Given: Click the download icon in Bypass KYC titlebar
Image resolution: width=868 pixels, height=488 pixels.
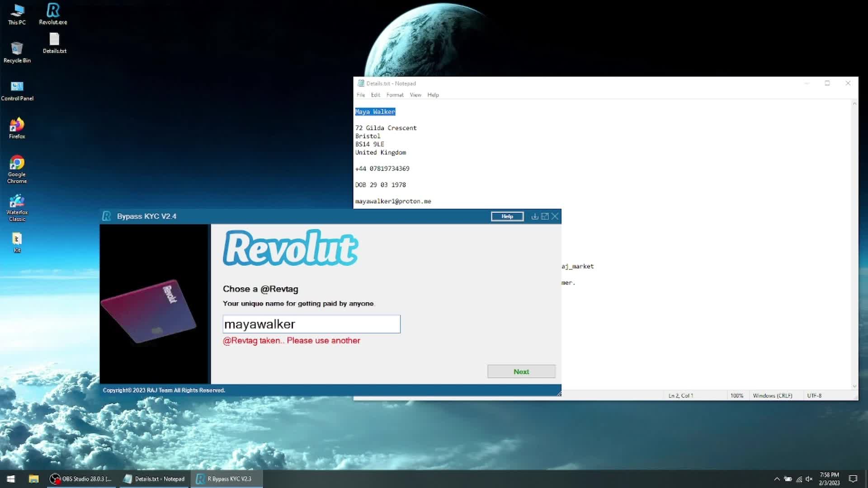Looking at the screenshot, I should click(x=534, y=216).
